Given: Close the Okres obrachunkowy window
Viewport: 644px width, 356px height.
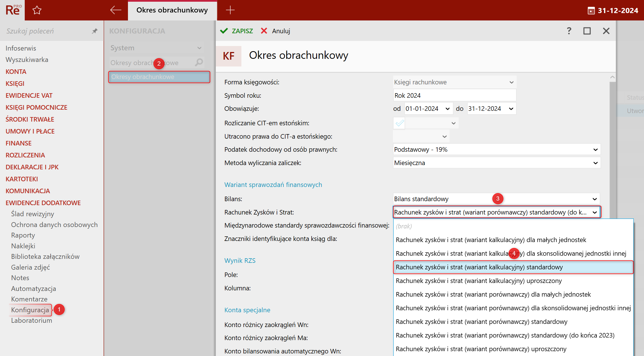Looking at the screenshot, I should pyautogui.click(x=606, y=31).
